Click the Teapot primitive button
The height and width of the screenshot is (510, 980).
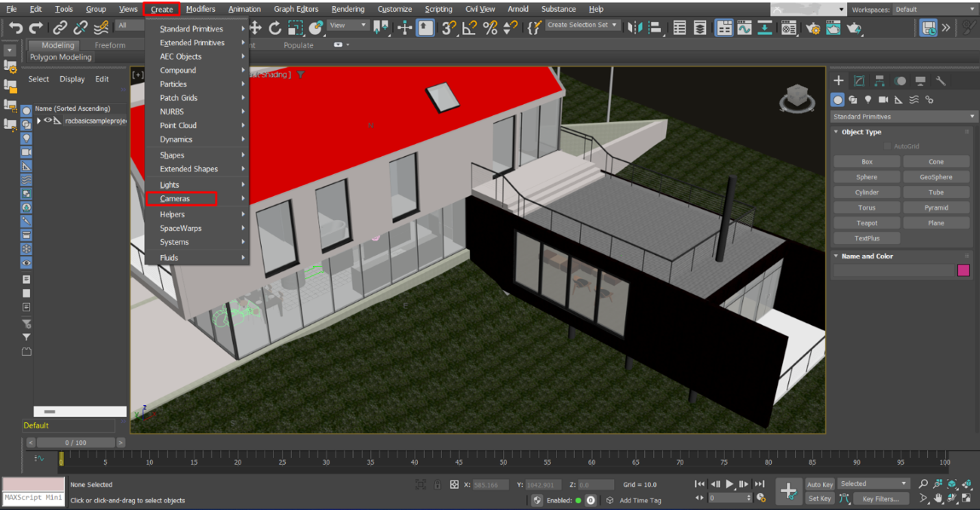click(x=866, y=222)
